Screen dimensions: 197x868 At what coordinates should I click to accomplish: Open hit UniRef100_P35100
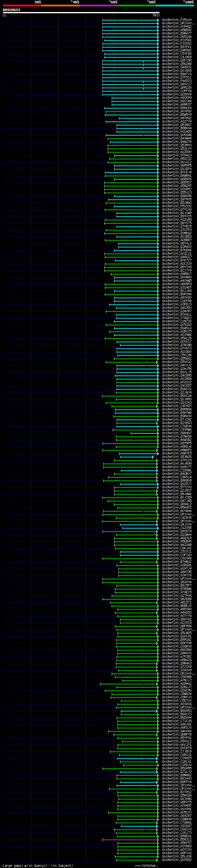[x=176, y=20]
